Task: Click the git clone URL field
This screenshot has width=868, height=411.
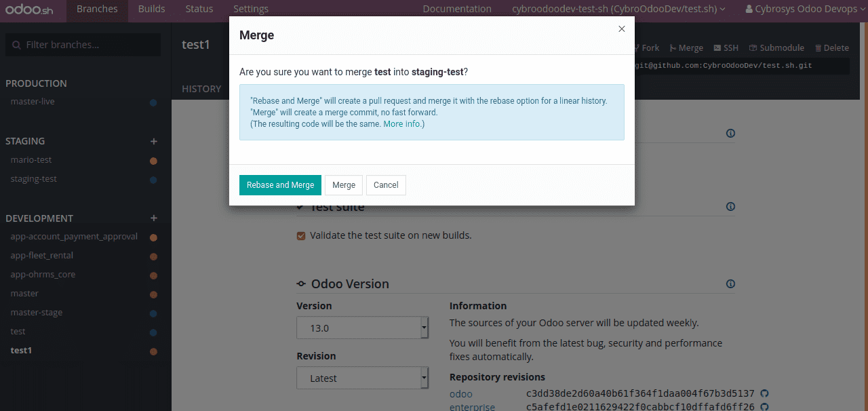Action: [742, 66]
